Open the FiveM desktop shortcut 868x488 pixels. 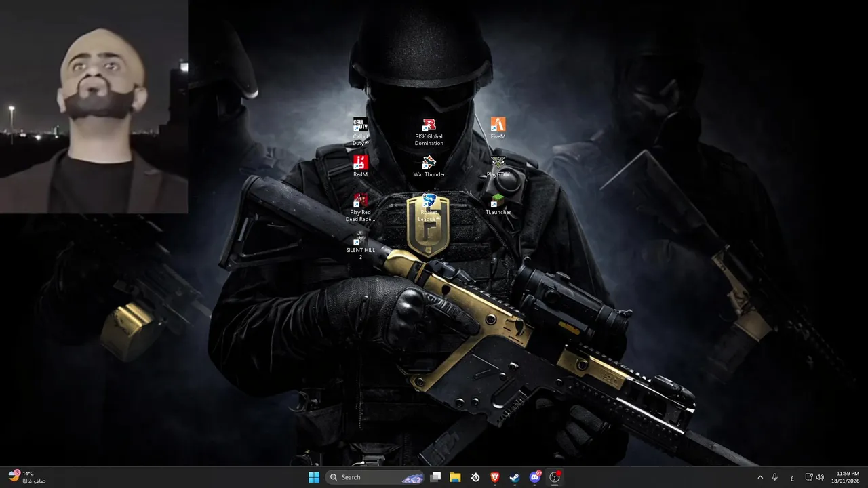[x=498, y=128]
